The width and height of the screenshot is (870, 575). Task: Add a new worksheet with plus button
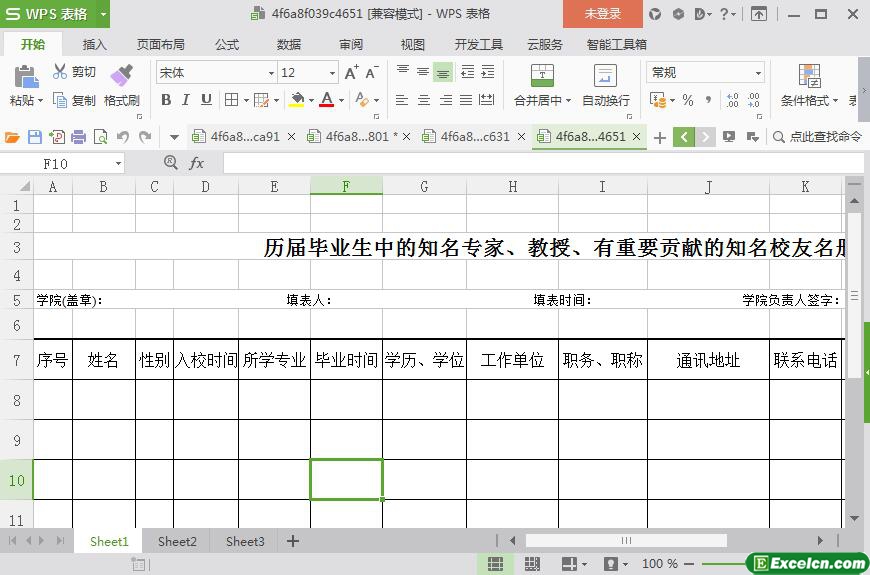(x=293, y=541)
